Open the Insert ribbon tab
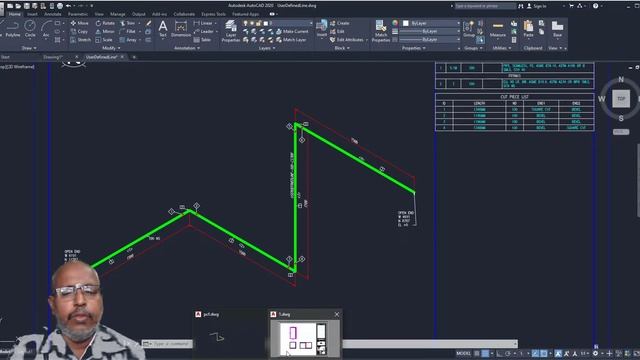 (32, 14)
